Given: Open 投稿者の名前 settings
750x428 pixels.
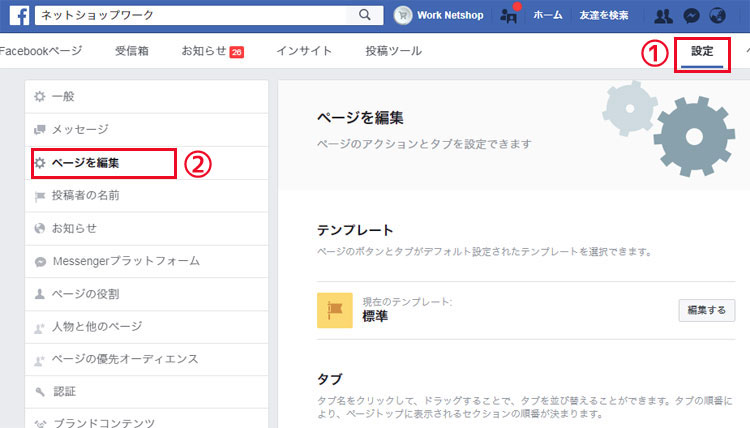Looking at the screenshot, I should [146, 196].
